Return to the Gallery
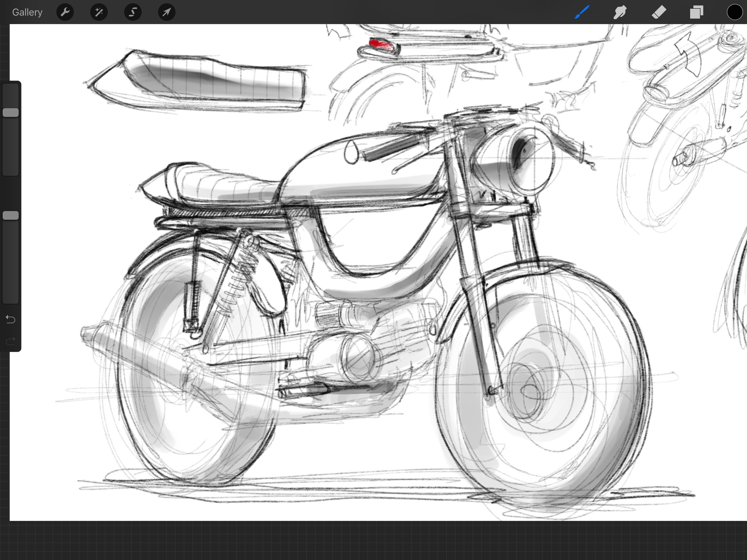The height and width of the screenshot is (560, 747). coord(27,13)
